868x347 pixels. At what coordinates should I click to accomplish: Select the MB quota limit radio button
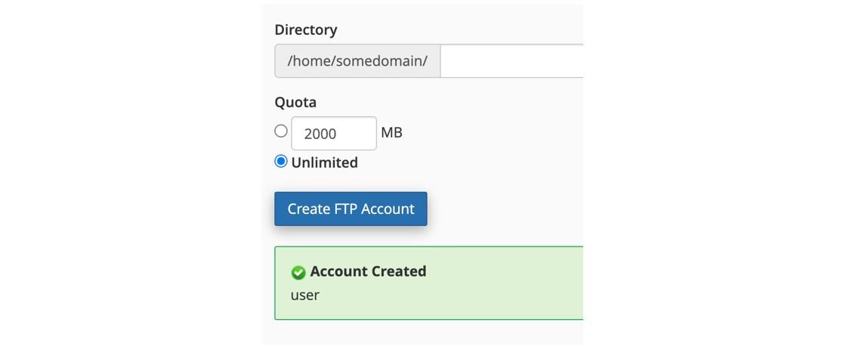click(x=281, y=131)
